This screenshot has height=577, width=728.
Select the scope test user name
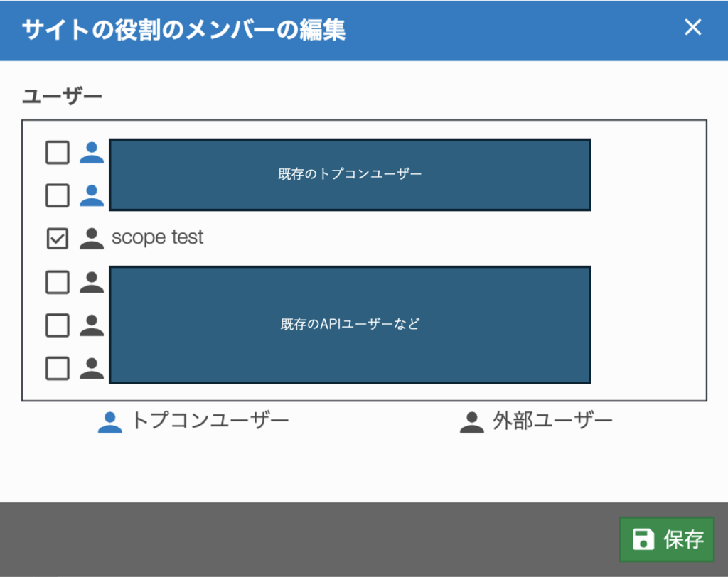click(158, 237)
